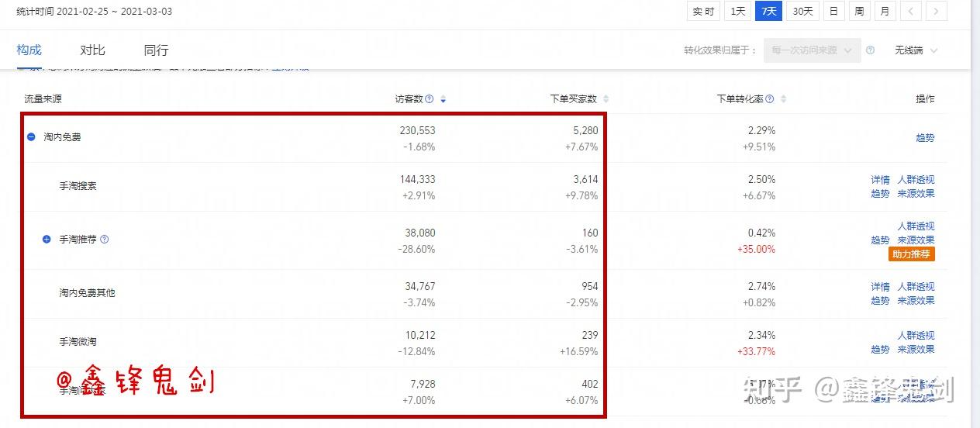980x428 pixels.
Task: Switch to the 同行 tab
Action: tap(156, 50)
